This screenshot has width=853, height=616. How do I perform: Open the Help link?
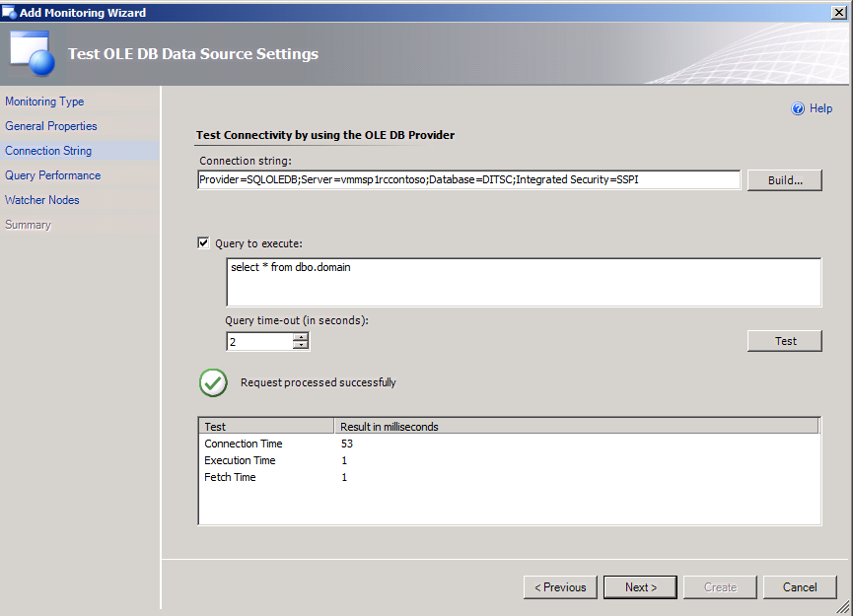coord(820,108)
